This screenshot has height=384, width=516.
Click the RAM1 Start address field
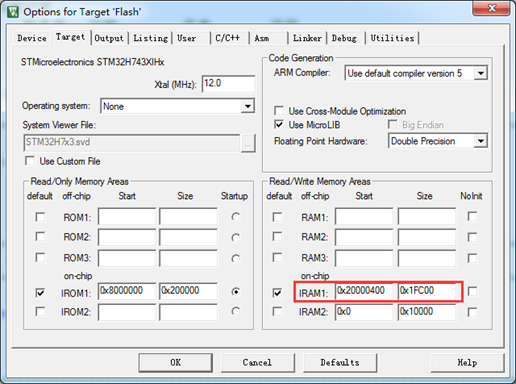click(364, 217)
